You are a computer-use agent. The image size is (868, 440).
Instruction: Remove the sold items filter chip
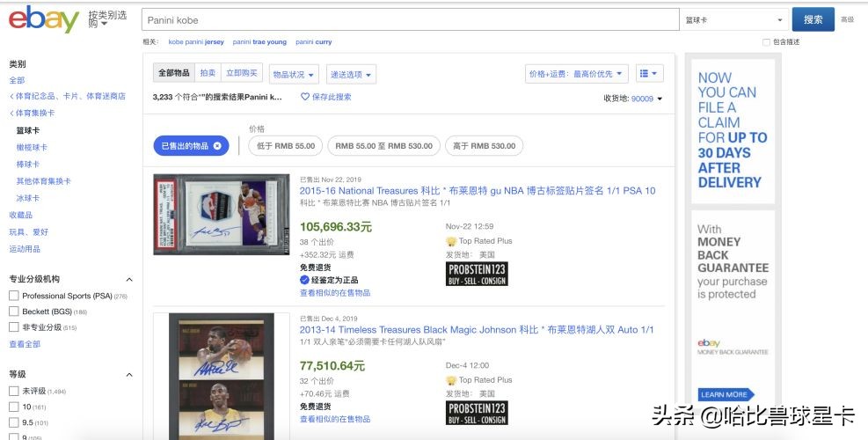click(x=217, y=145)
